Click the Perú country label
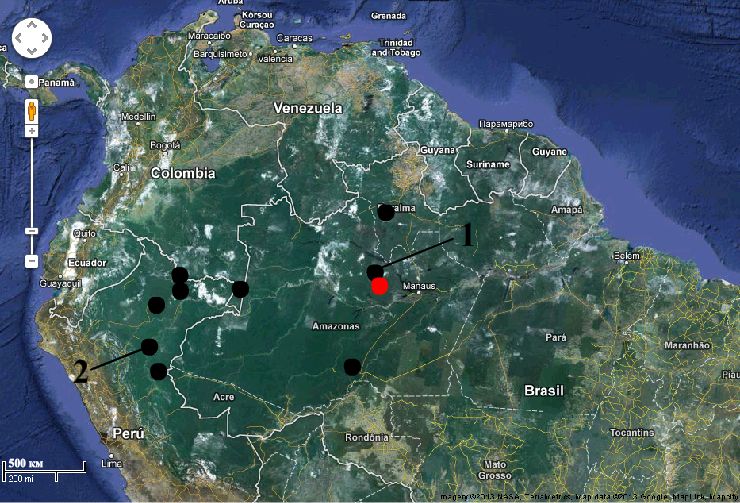The image size is (740, 503). click(128, 433)
